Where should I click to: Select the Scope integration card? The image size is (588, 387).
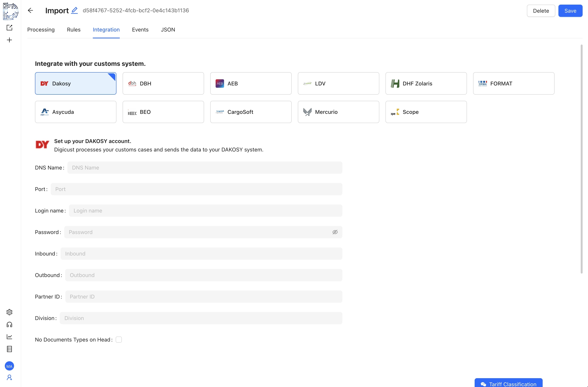(x=426, y=112)
